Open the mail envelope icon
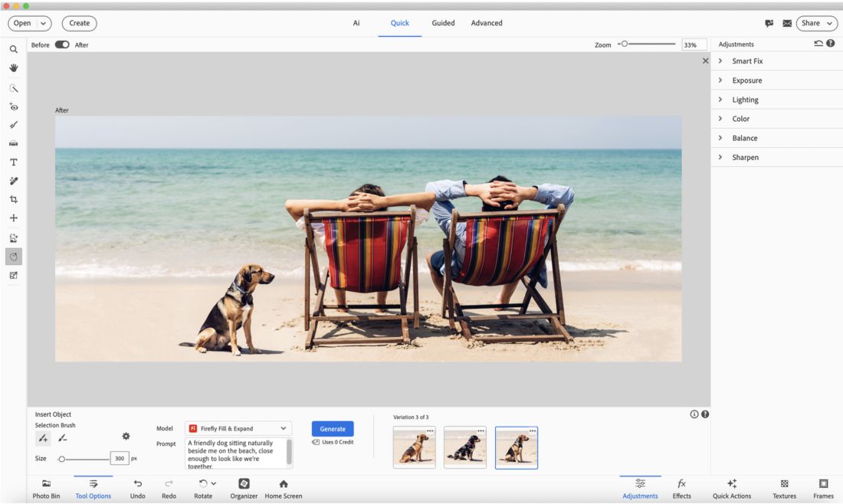The height and width of the screenshot is (504, 843). coord(787,23)
